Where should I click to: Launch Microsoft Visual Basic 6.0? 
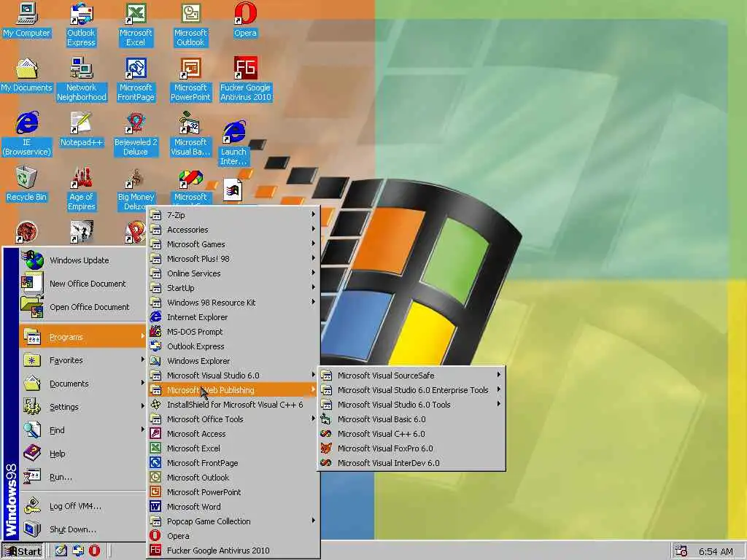pos(411,419)
